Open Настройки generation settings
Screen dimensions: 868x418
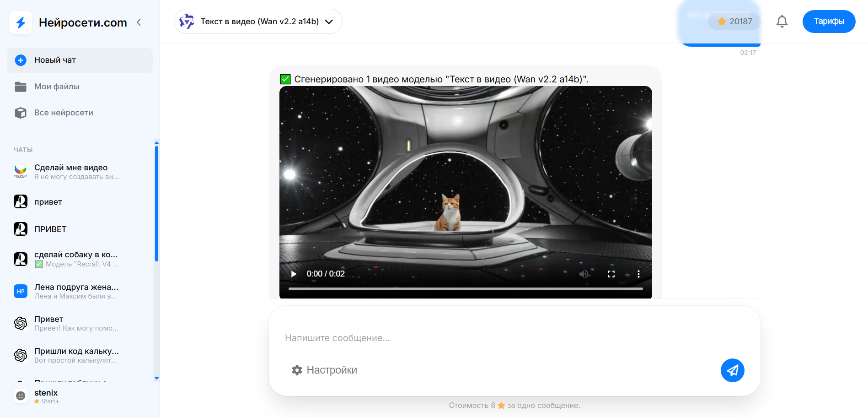pyautogui.click(x=324, y=370)
